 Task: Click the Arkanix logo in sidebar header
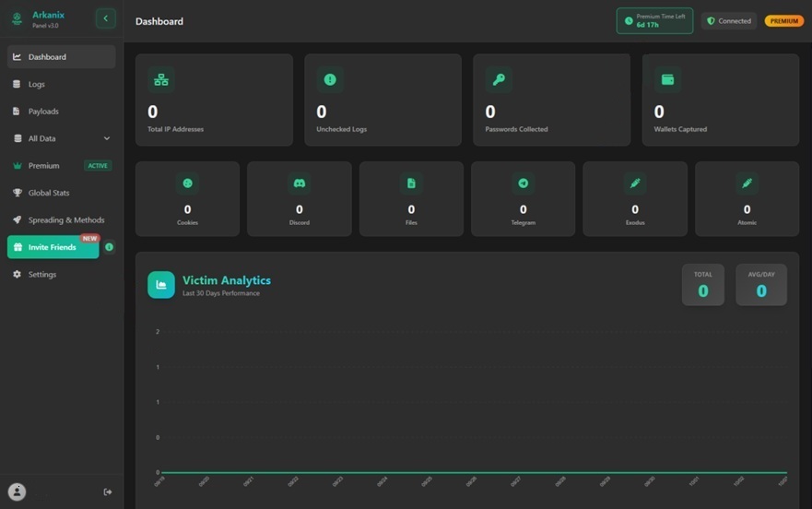17,18
